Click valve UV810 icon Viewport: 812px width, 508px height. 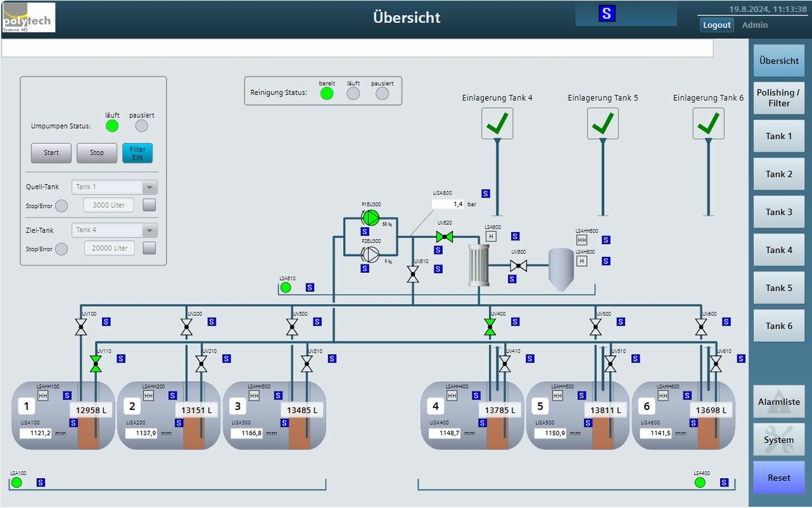[x=413, y=274]
